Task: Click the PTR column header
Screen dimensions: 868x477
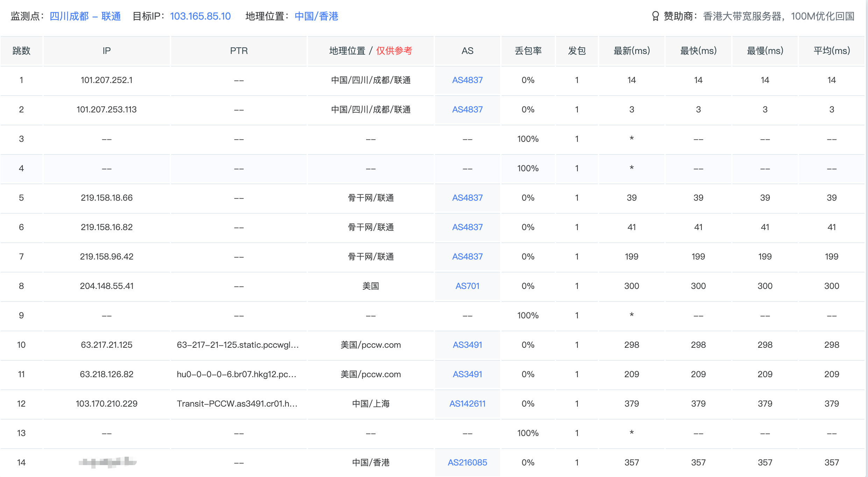Action: [x=239, y=51]
